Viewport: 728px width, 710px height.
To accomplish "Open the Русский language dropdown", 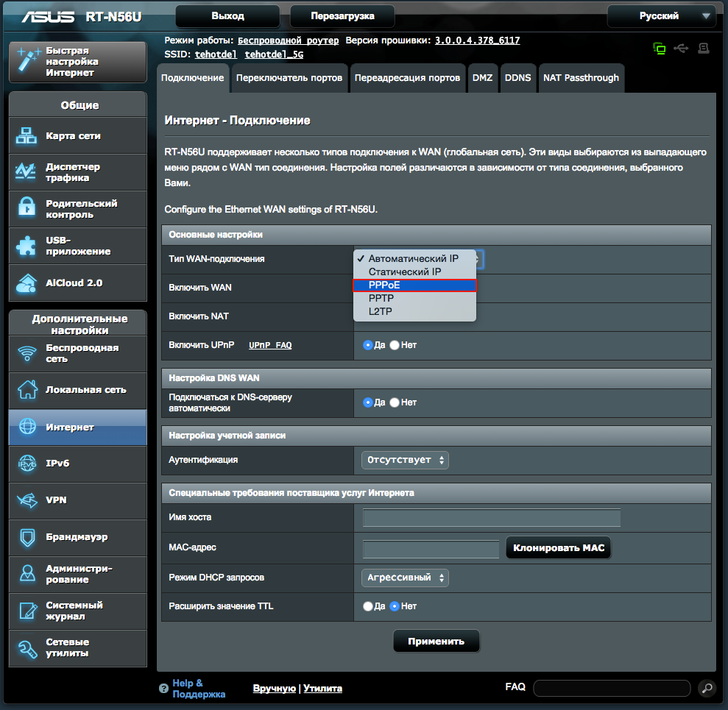I will click(x=661, y=16).
